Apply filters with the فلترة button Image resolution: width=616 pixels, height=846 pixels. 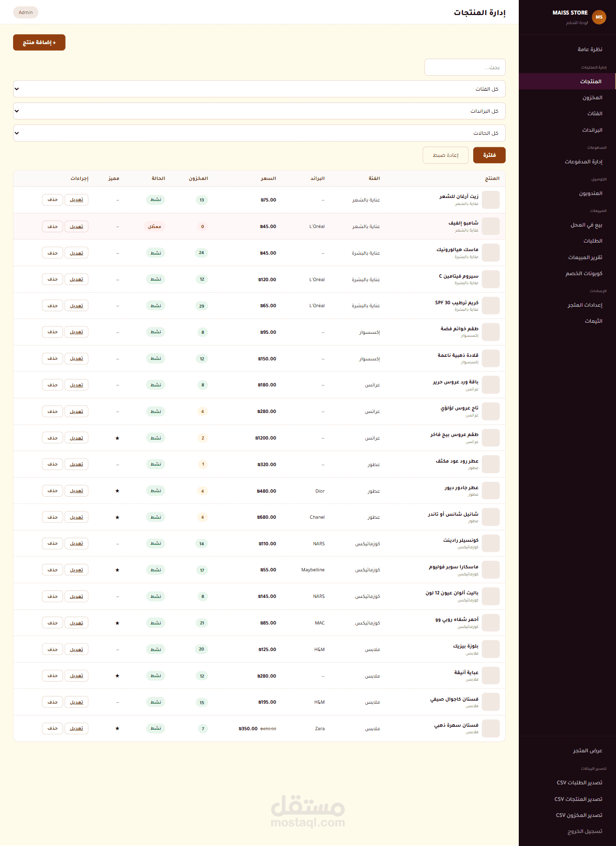489,155
